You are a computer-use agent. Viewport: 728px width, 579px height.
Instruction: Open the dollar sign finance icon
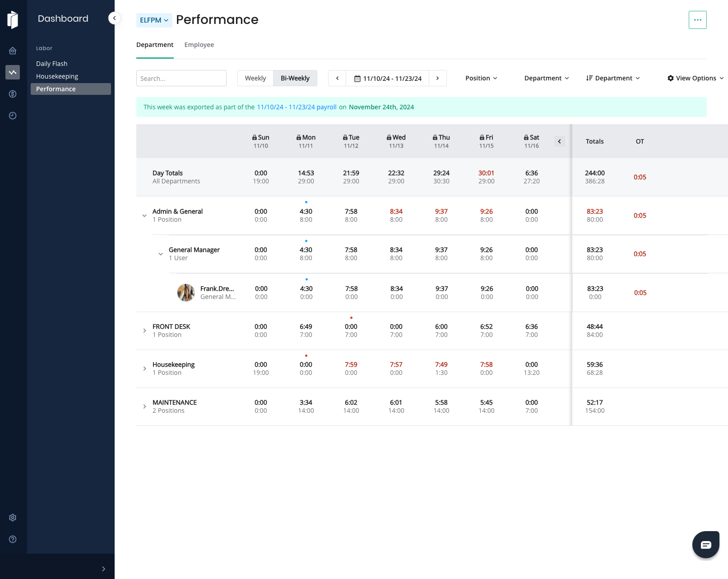point(13,94)
